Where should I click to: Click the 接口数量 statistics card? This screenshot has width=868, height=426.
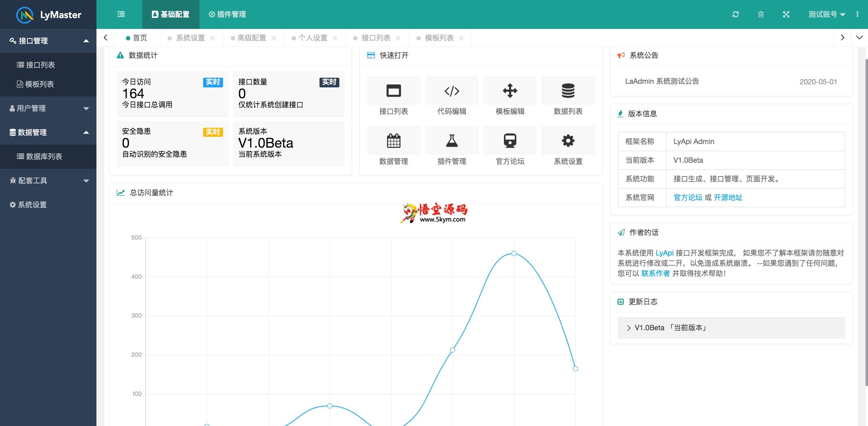pyautogui.click(x=289, y=93)
